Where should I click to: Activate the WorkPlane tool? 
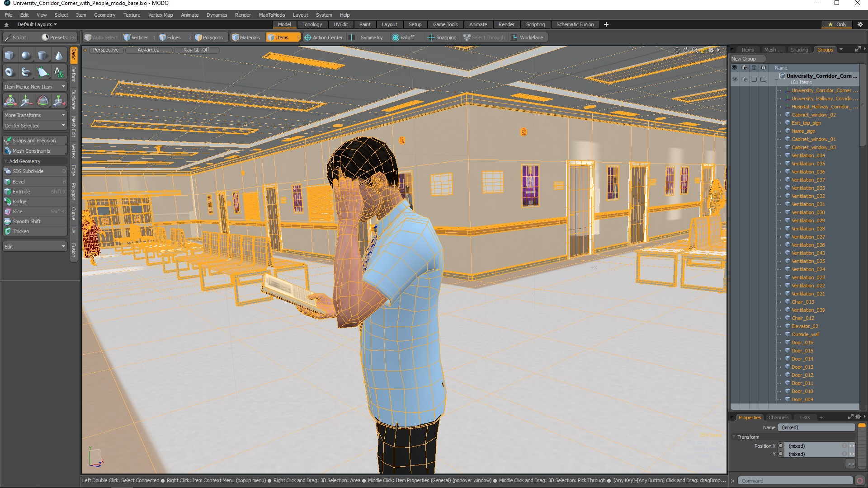click(528, 38)
